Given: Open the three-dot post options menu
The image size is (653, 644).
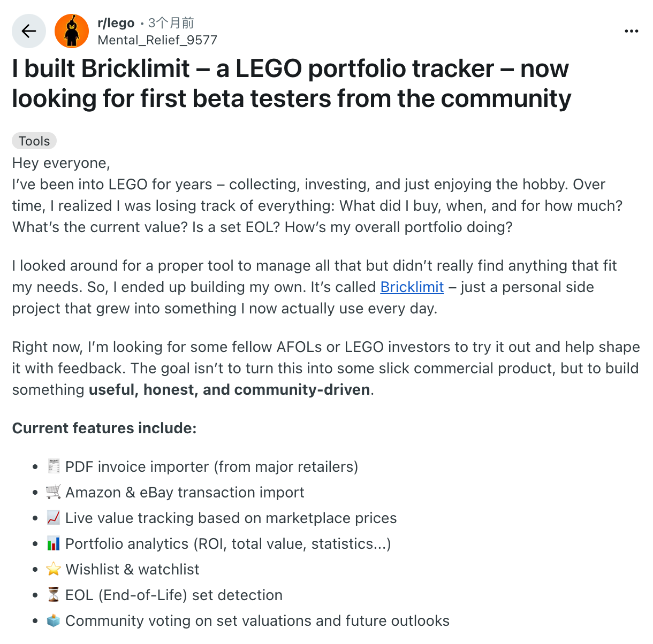Looking at the screenshot, I should point(632,31).
